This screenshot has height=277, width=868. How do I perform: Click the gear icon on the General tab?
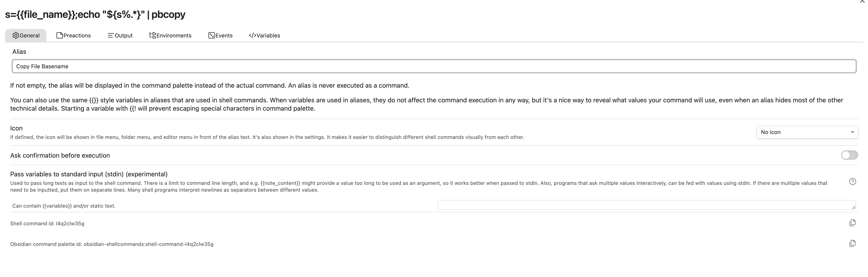pos(16,35)
